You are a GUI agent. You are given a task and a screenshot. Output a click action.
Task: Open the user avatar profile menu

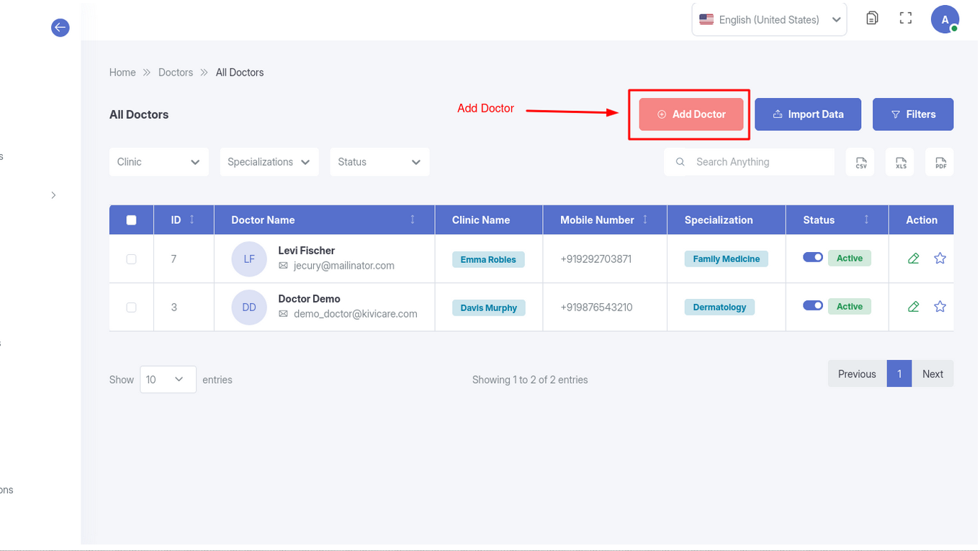tap(944, 19)
